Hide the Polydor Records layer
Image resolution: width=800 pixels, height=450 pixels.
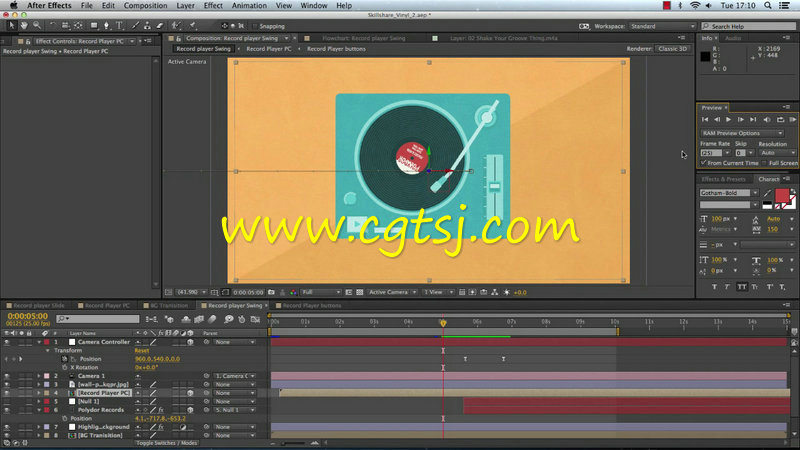point(7,410)
